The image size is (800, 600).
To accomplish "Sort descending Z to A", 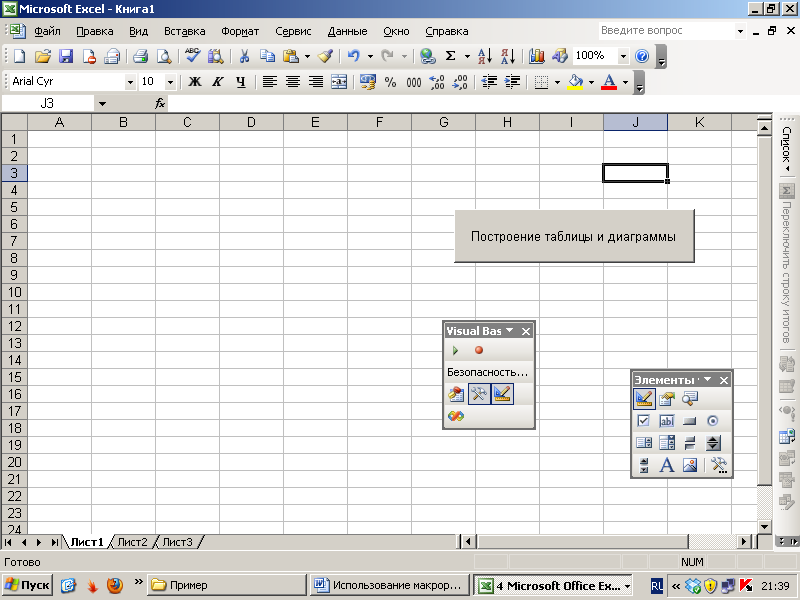I will [508, 56].
